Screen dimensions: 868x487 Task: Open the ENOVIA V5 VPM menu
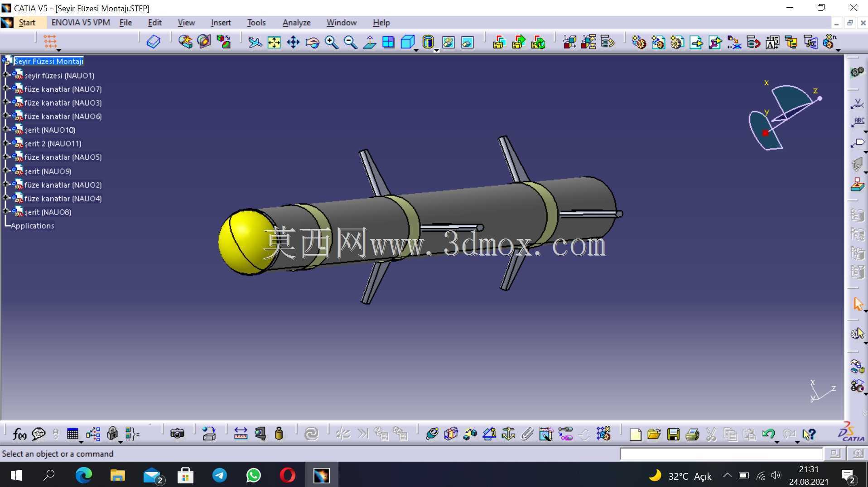pos(81,23)
